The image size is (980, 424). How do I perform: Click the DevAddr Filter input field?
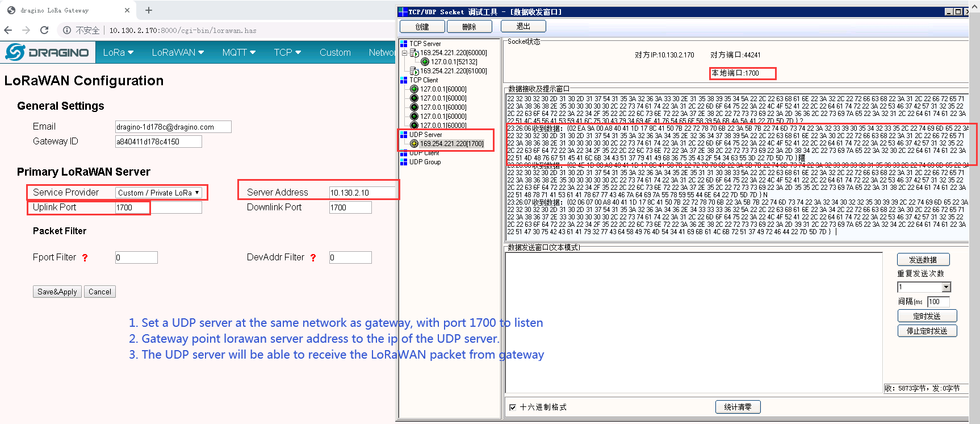click(350, 257)
